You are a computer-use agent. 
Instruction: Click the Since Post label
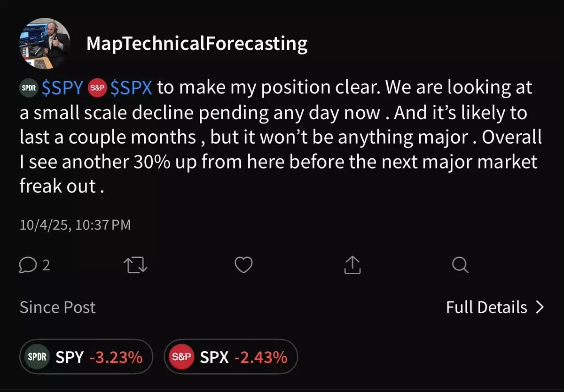[x=57, y=307]
